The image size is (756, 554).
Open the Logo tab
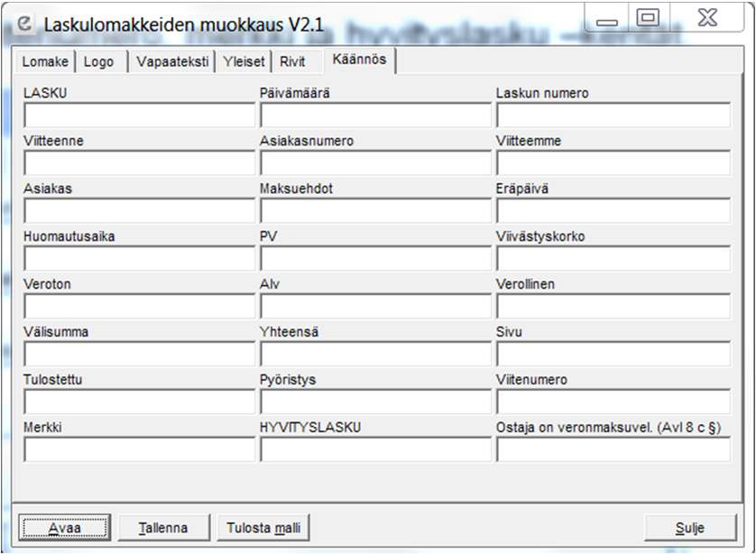101,61
